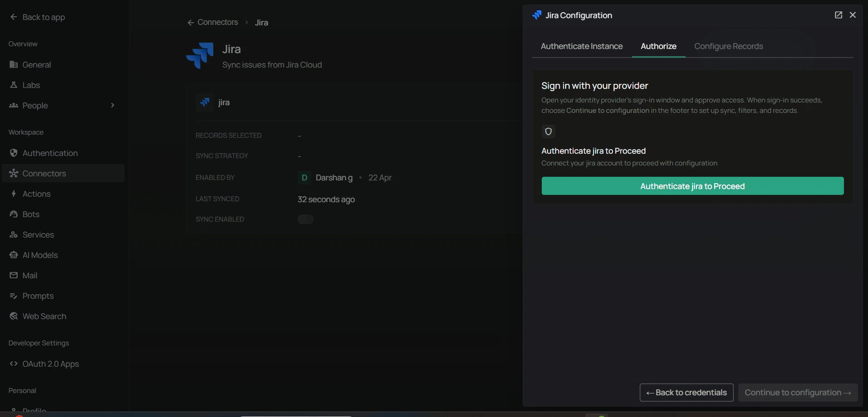Click the SYNC STRATEGY label
Screen dimensions: 868x417
tap(222, 156)
